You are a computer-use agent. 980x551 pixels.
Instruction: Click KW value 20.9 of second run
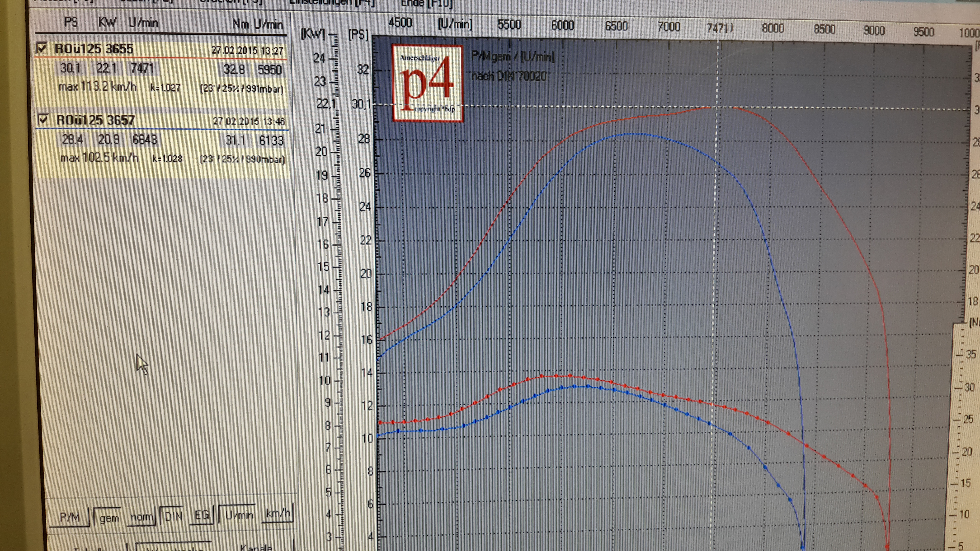109,140
